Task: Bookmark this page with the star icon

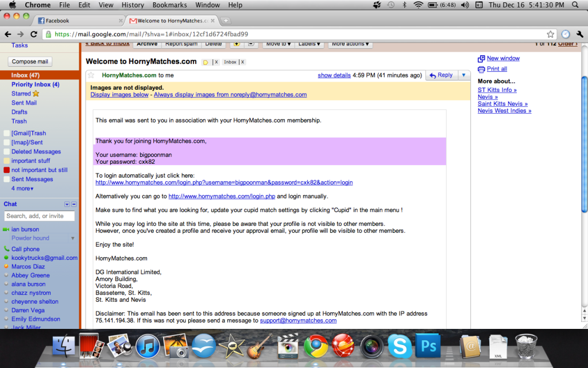Action: click(550, 34)
